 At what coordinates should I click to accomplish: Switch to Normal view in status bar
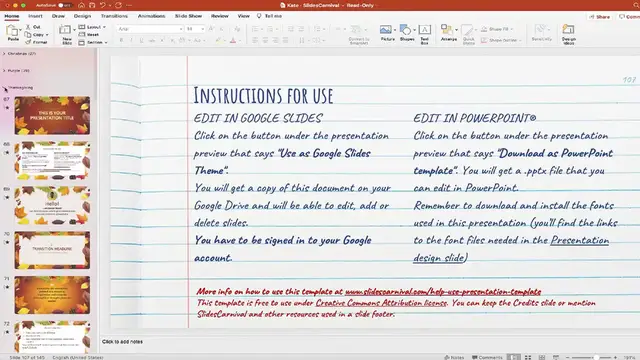pyautogui.click(x=514, y=357)
